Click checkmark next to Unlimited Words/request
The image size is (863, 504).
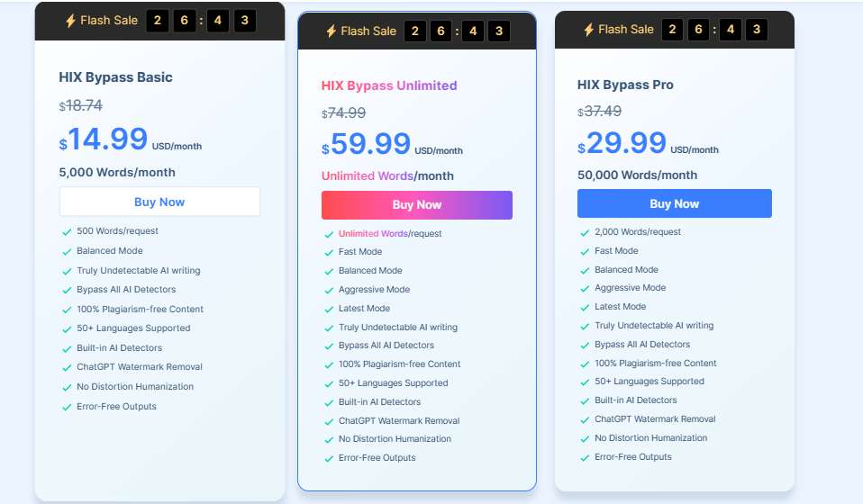329,235
